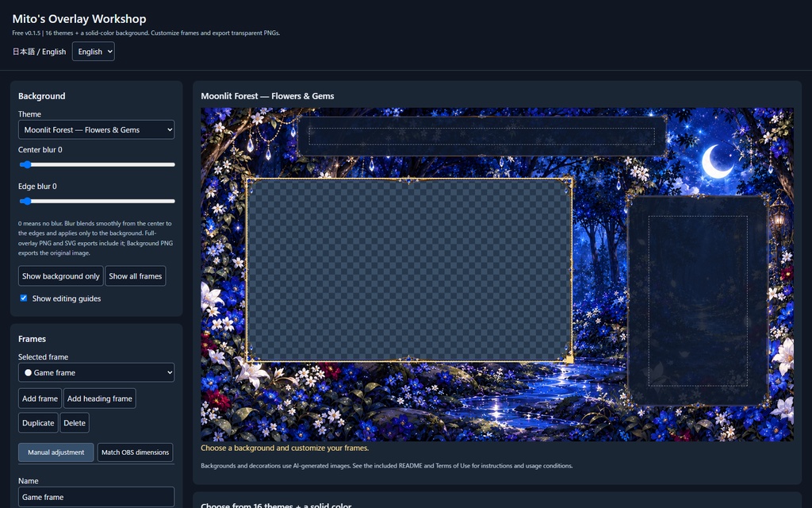Select the top heading frame in preview
Viewport: 812px width, 508px height.
(481, 137)
